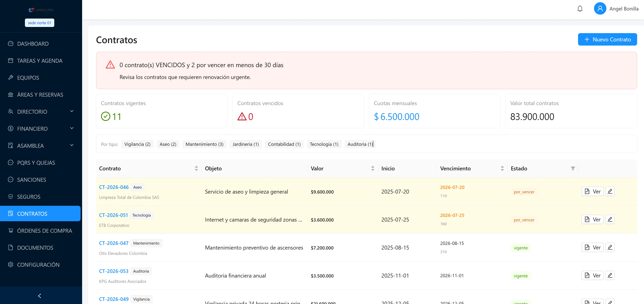Sort by Vencimiento column arrows

tap(502, 168)
